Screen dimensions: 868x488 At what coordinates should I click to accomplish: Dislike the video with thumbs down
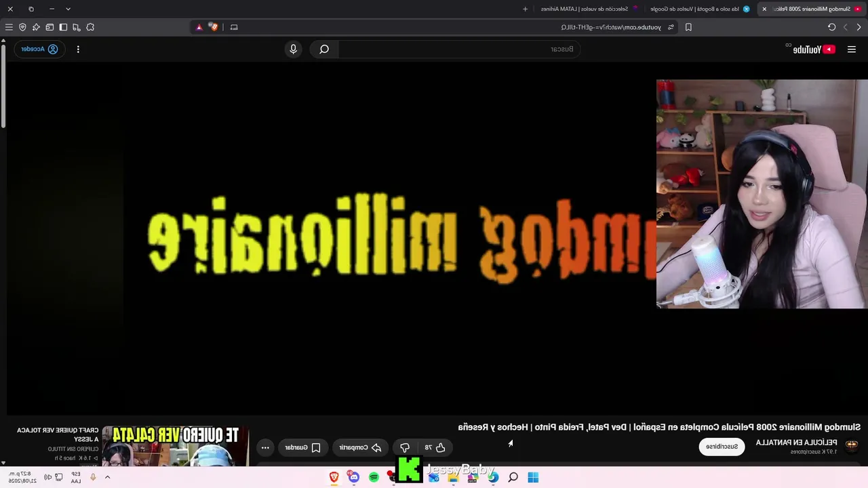[405, 447]
